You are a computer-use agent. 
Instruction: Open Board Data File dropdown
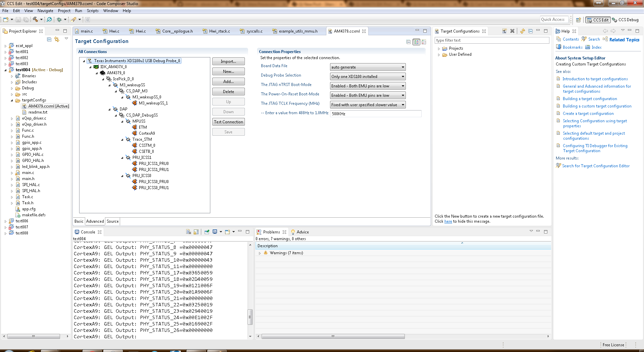(368, 67)
